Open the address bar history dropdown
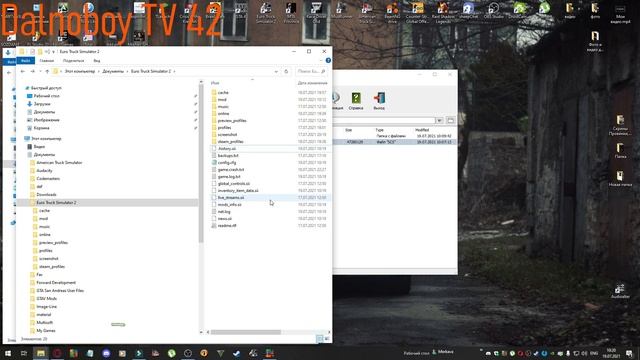 point(276,71)
